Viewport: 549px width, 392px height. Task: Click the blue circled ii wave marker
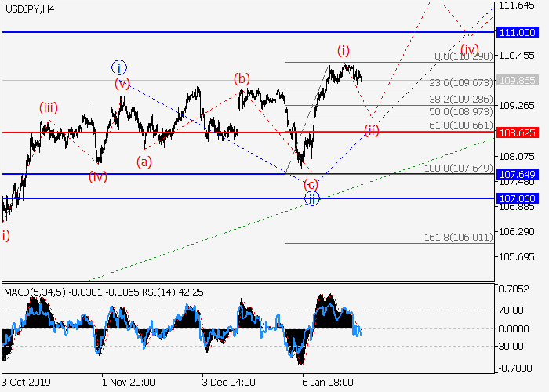point(312,198)
